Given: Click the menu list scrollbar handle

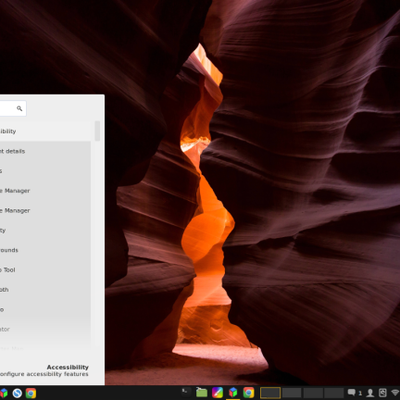Looking at the screenshot, I should coord(97,131).
